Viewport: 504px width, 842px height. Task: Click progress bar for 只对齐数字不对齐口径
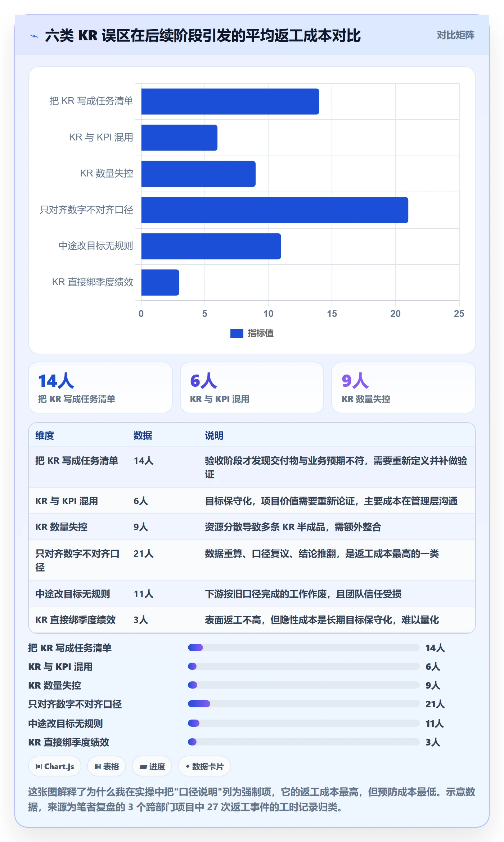[304, 704]
